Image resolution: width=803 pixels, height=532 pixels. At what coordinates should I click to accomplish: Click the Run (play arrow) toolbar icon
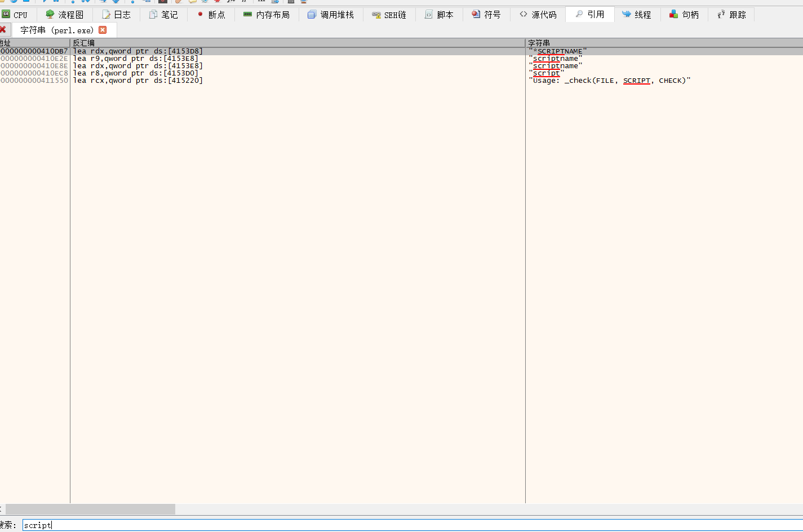pyautogui.click(x=43, y=2)
